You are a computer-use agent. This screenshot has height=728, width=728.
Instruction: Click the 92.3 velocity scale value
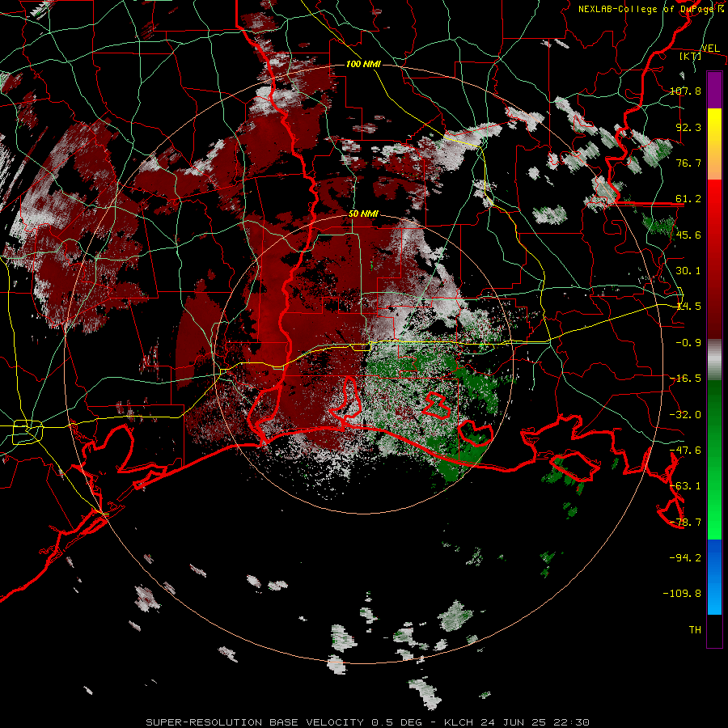pyautogui.click(x=688, y=127)
